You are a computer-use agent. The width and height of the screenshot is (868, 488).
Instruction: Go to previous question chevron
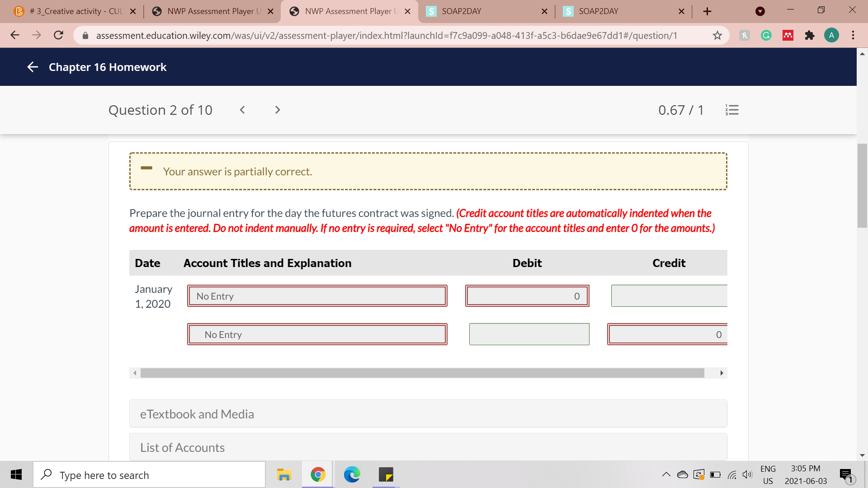pos(242,110)
